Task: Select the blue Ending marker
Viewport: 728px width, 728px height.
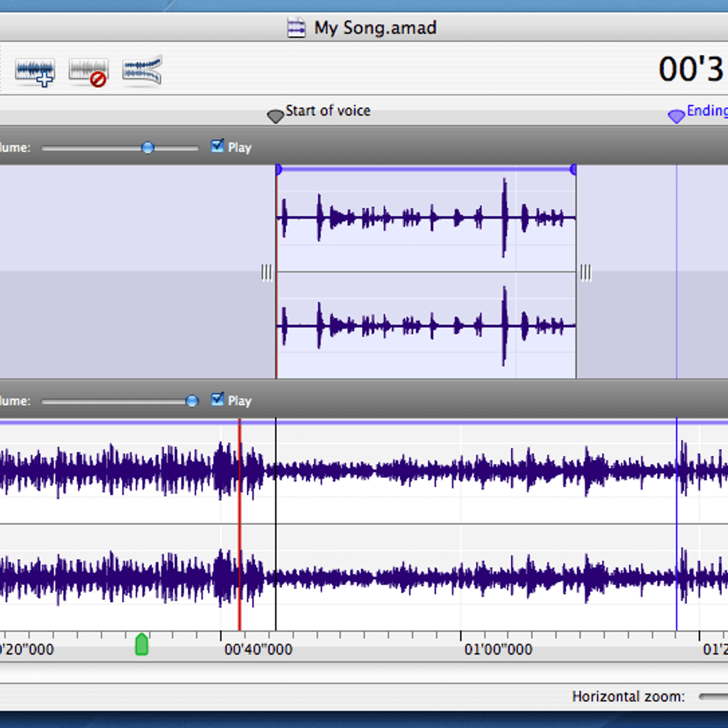Action: (676, 115)
